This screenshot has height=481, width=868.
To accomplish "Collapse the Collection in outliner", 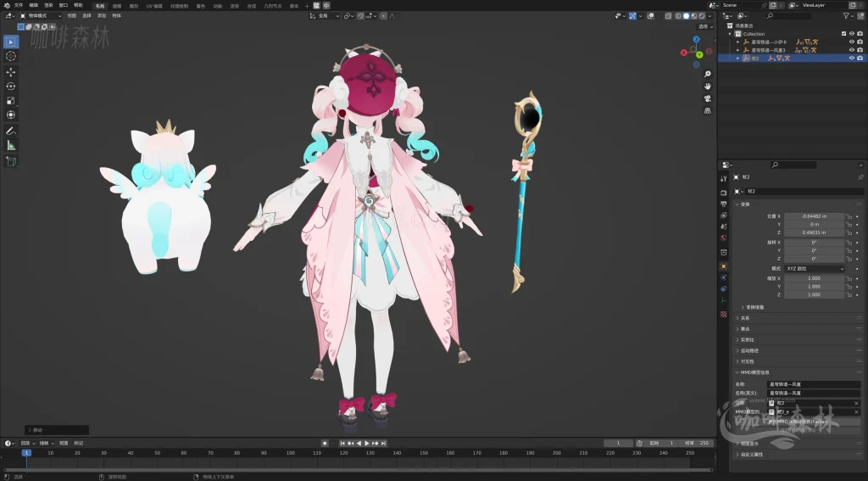I will pyautogui.click(x=730, y=34).
